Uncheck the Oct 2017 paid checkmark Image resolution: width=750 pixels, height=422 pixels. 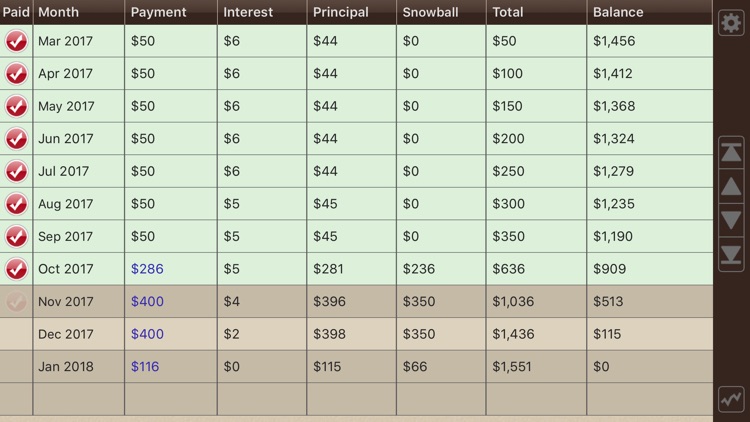point(16,269)
